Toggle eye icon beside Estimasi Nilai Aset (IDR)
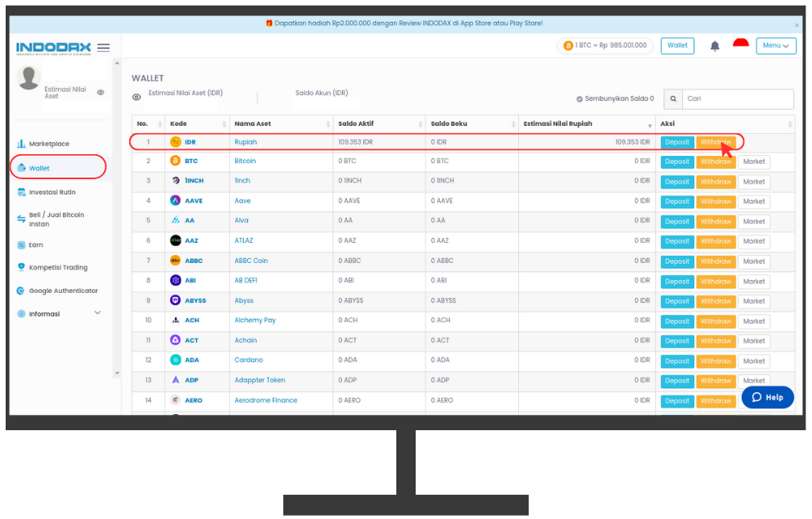This screenshot has width=812, height=519. coord(136,97)
